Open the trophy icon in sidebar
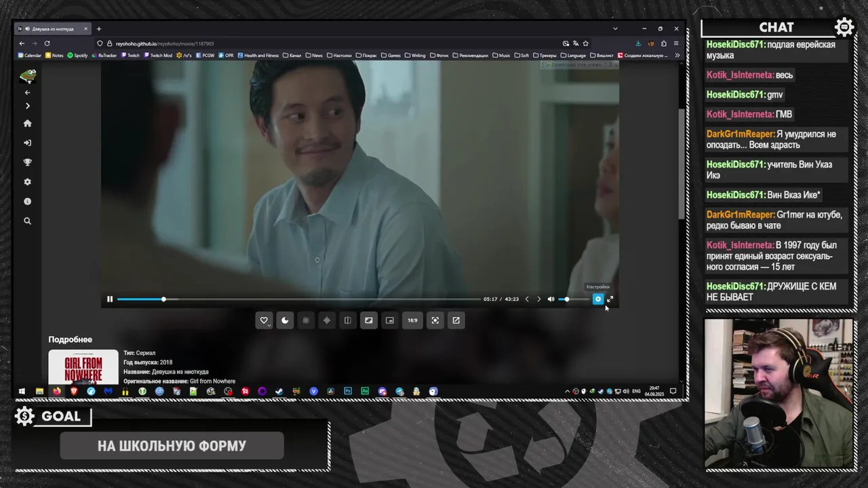Screen dimensions: 868x488 27,163
